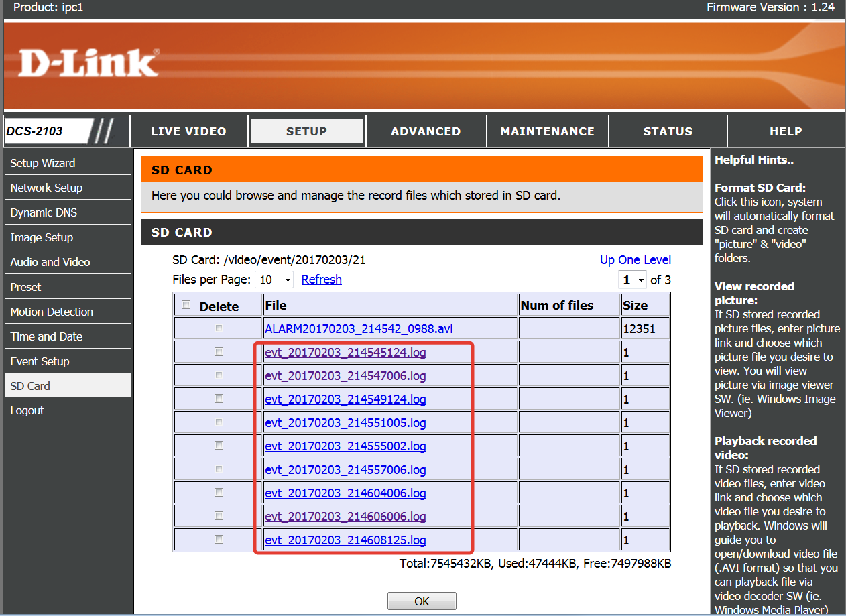
Task: Click Logout in sidebar
Action: (x=68, y=410)
